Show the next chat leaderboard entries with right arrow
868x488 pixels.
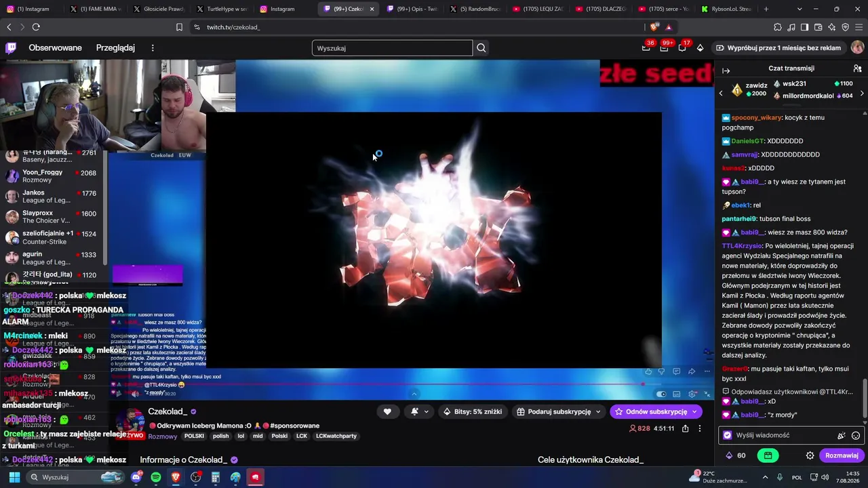coord(861,93)
